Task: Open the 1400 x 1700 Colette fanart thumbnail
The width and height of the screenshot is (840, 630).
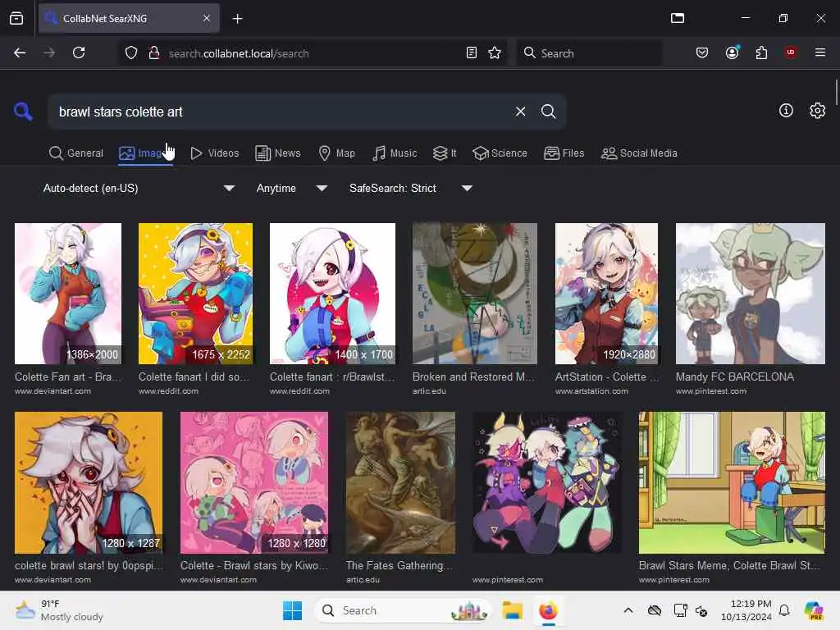Action: pyautogui.click(x=333, y=294)
